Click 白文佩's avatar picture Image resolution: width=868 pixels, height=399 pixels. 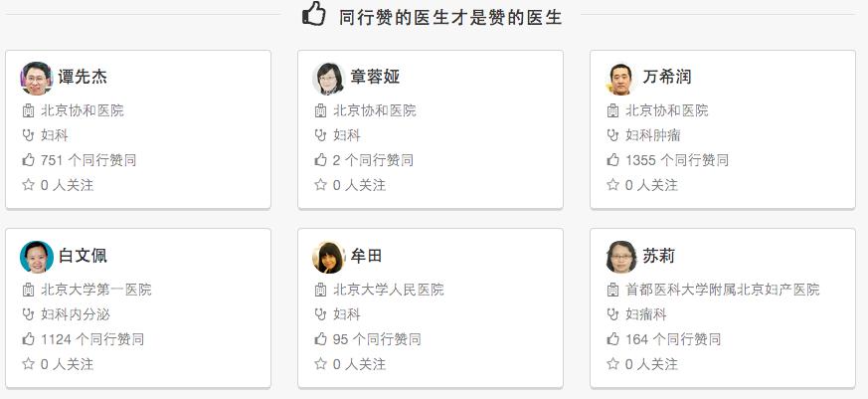(37, 257)
